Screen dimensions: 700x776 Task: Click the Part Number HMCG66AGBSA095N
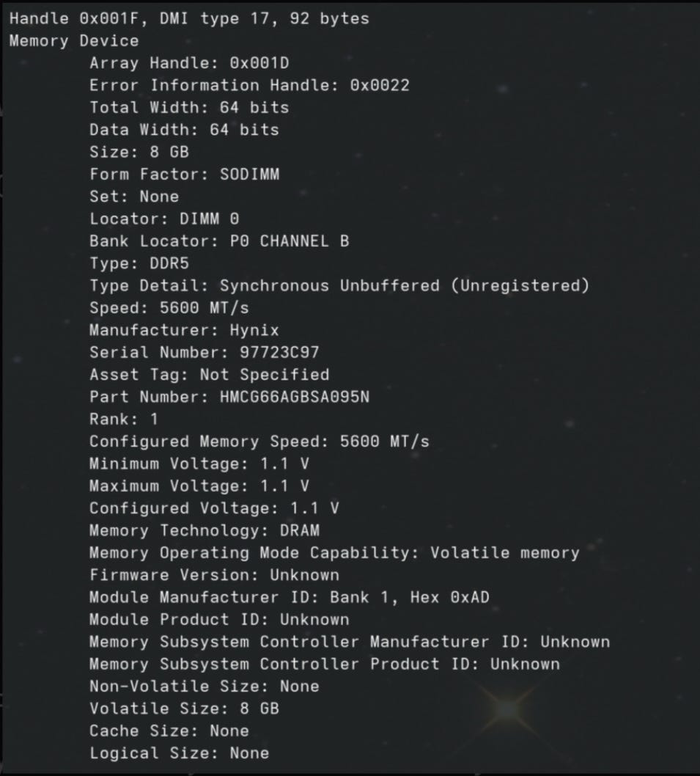coord(294,397)
